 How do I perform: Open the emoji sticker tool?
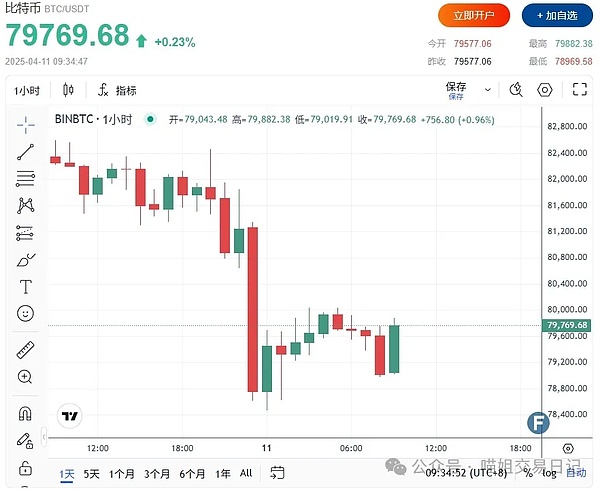coord(25,313)
